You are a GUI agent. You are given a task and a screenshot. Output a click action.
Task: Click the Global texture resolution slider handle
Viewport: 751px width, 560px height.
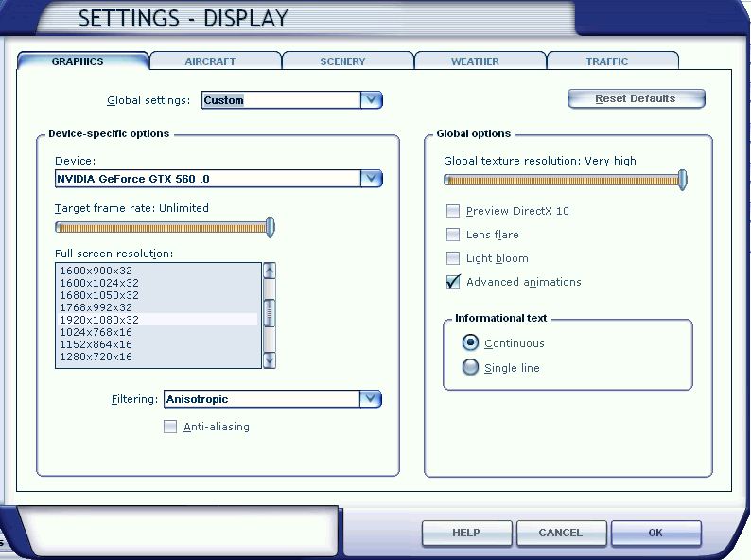(x=683, y=180)
